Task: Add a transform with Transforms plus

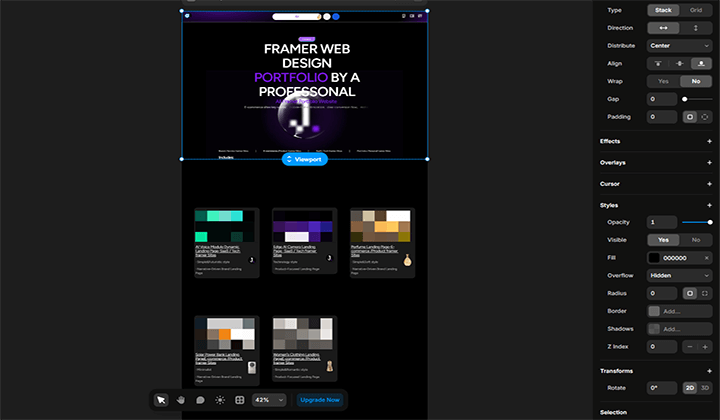Action: [709, 371]
